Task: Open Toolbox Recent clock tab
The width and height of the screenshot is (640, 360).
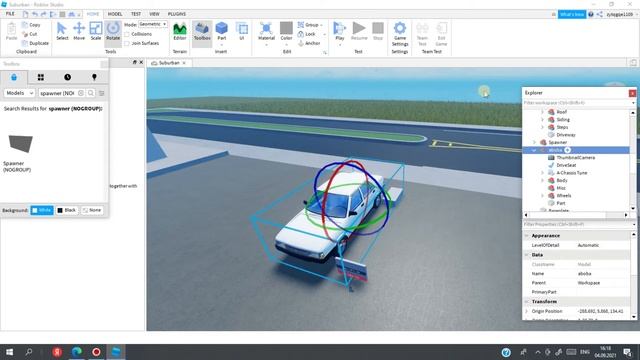Action: coord(67,77)
